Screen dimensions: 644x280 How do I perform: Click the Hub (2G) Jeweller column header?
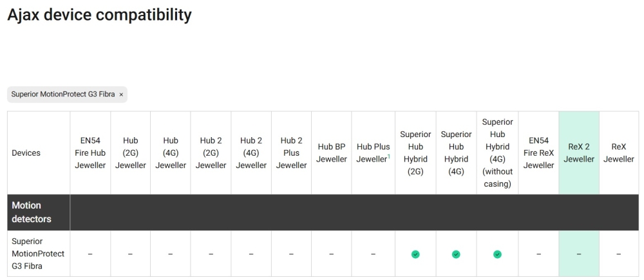pos(130,153)
